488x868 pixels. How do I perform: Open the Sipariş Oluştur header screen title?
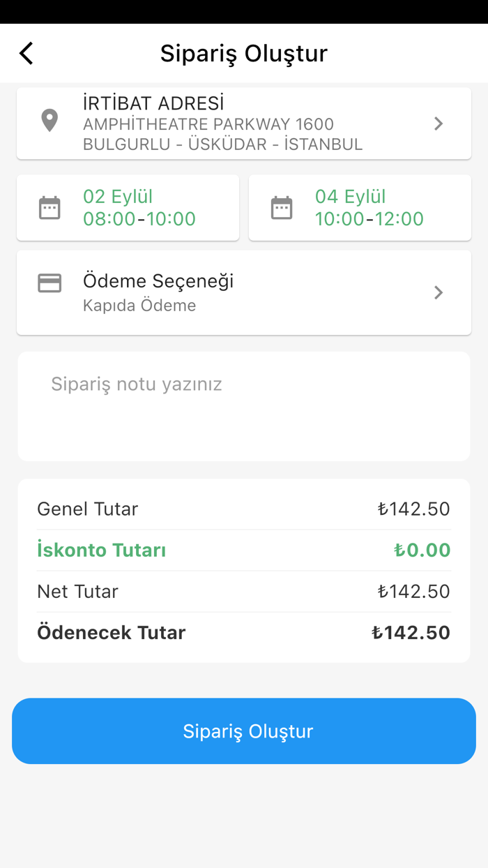(x=244, y=52)
